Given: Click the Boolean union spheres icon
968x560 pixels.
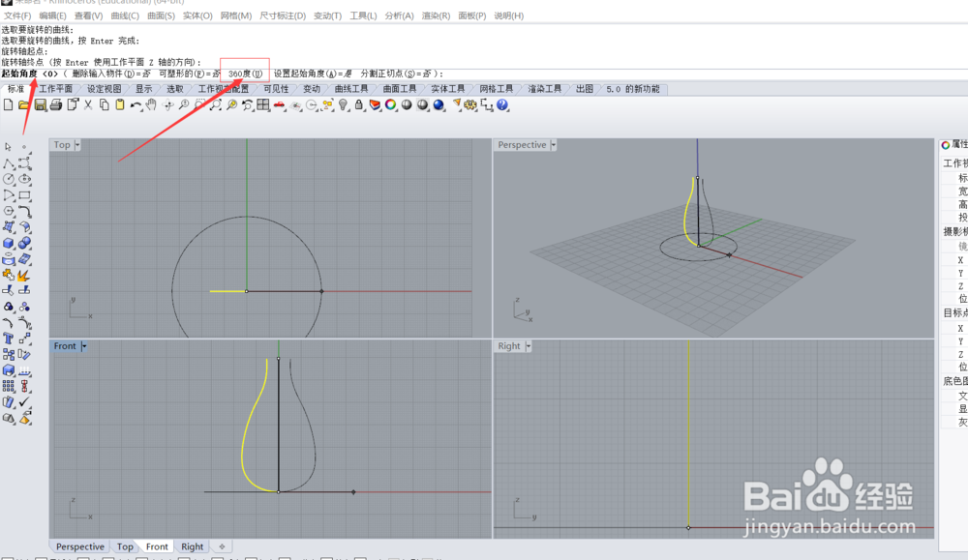Looking at the screenshot, I should (x=25, y=243).
